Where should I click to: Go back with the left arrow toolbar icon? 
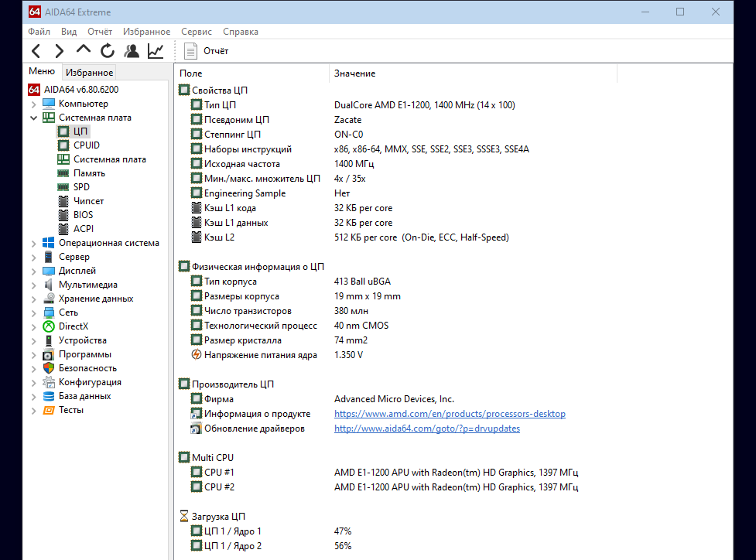pyautogui.click(x=36, y=50)
